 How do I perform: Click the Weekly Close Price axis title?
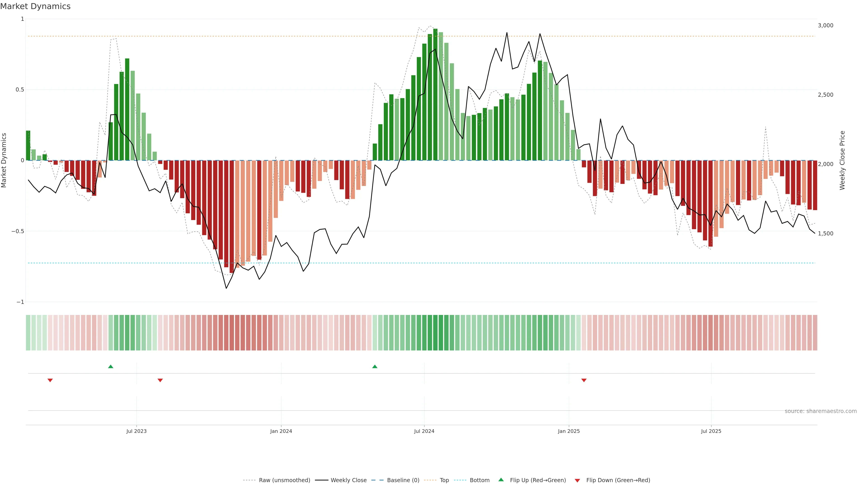(842, 160)
